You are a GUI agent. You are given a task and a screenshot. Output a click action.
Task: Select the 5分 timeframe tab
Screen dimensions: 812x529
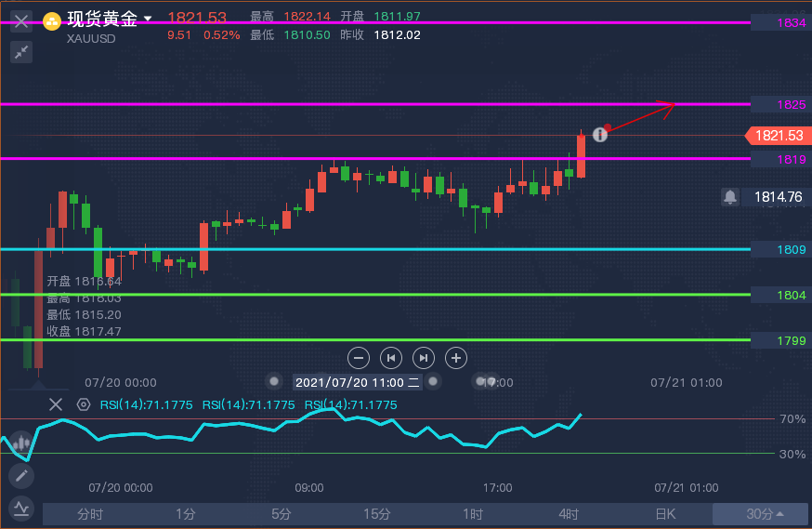pyautogui.click(x=282, y=514)
